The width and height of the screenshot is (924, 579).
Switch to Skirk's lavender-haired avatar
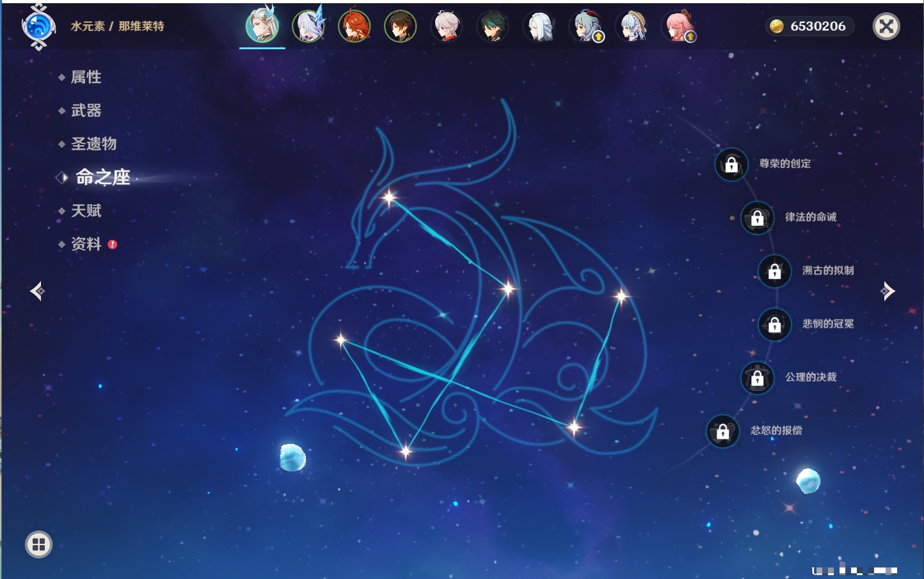(308, 26)
